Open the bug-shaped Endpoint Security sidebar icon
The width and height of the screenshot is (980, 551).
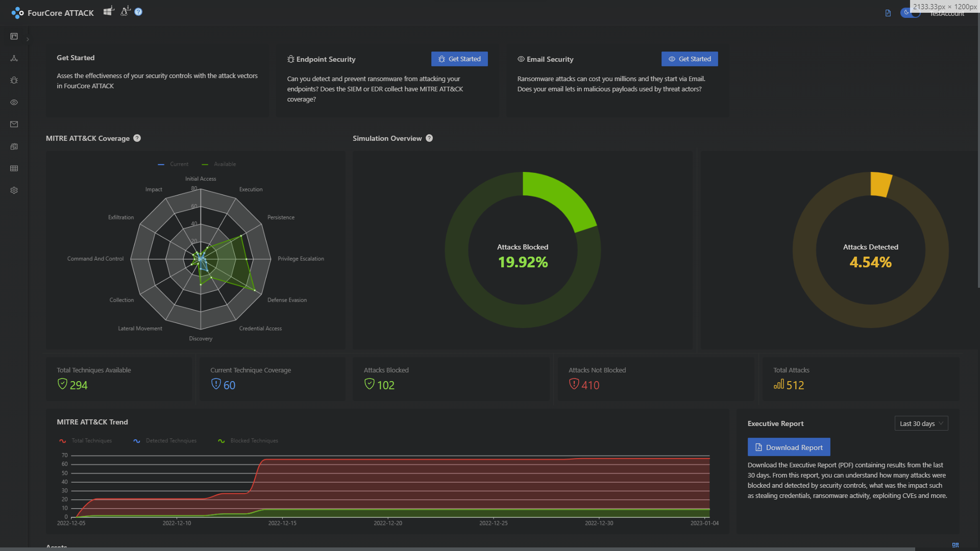[14, 80]
